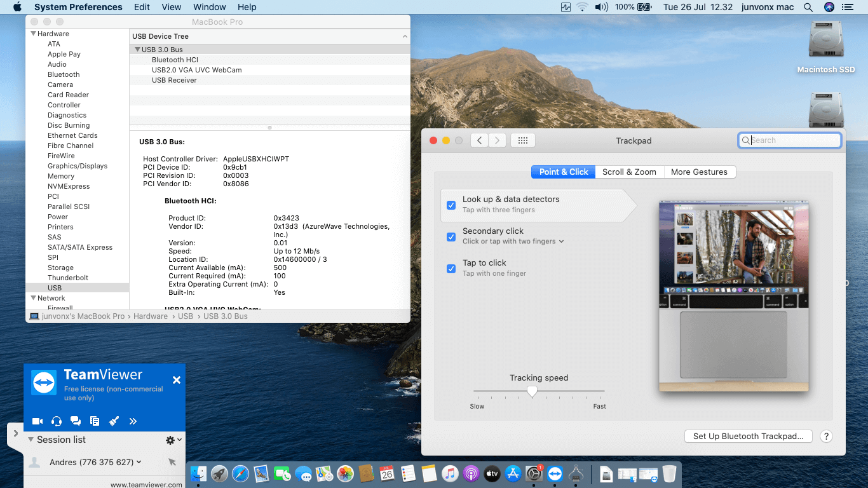Select the TeamViewer whiteboard brush icon
Screen dimensions: 868x488
pyautogui.click(x=114, y=421)
